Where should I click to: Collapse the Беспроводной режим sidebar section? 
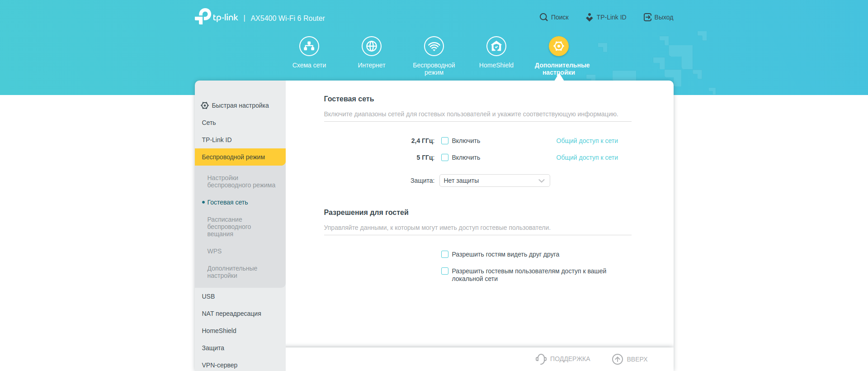pos(240,157)
